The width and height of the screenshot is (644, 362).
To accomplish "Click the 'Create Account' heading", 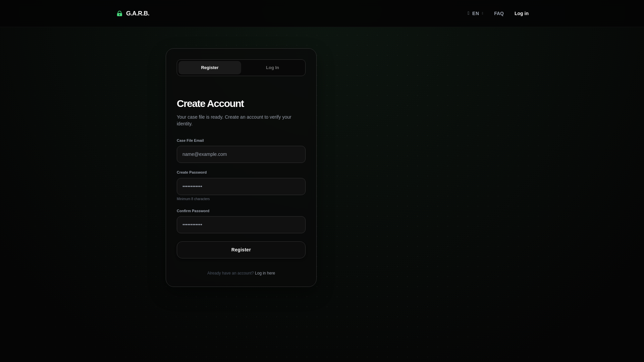I will coord(210,104).
